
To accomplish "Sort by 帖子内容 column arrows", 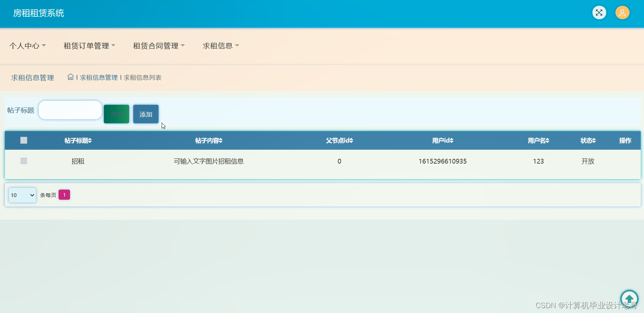I will click(221, 140).
